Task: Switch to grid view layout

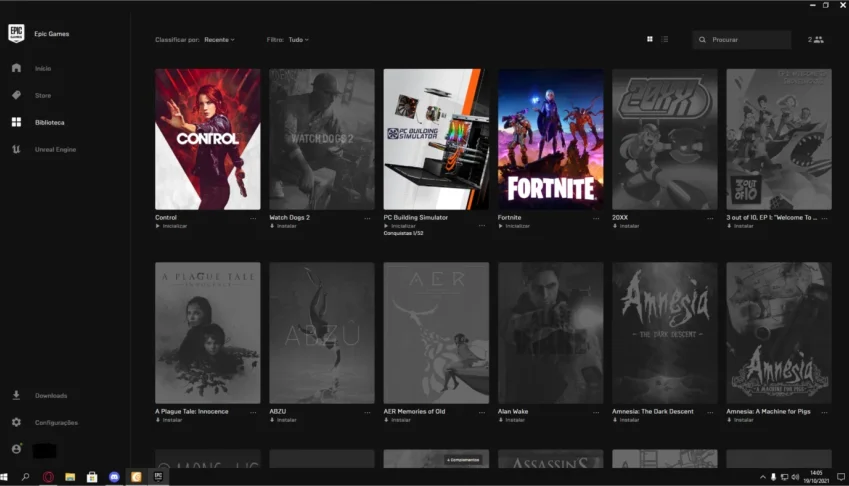Action: [x=650, y=40]
